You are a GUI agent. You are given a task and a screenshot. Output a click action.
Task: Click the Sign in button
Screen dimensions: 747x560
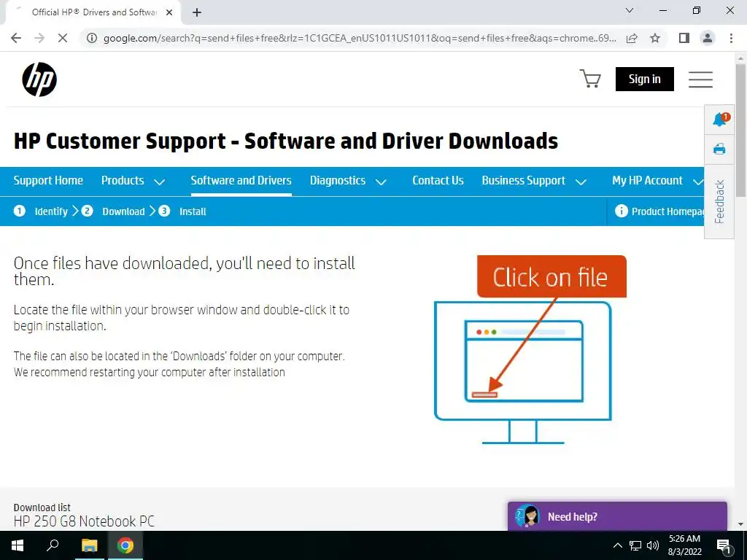pyautogui.click(x=645, y=79)
